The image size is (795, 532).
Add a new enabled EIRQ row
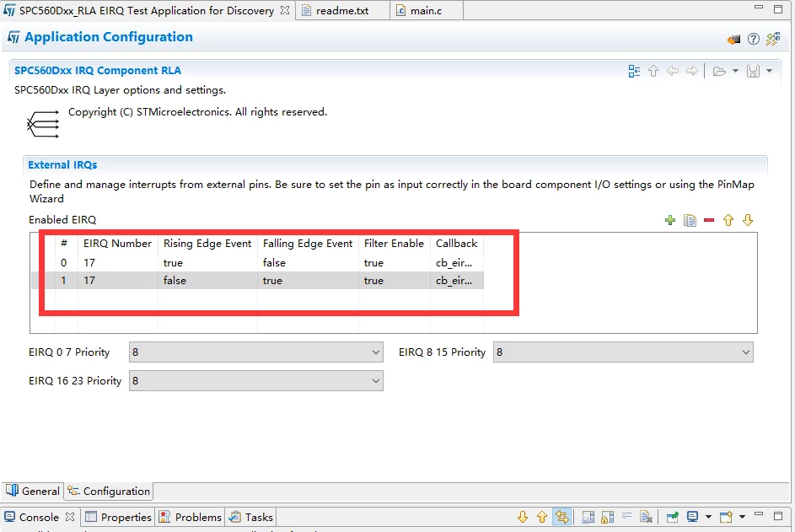click(x=669, y=220)
